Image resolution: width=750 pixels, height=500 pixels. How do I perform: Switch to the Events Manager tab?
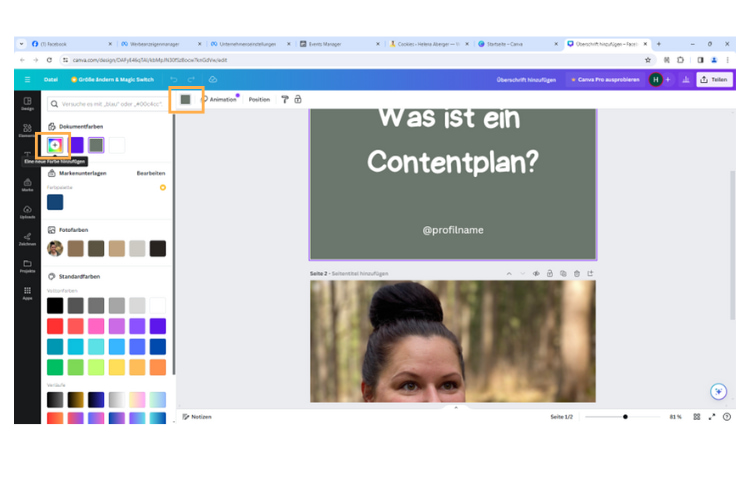click(x=340, y=44)
